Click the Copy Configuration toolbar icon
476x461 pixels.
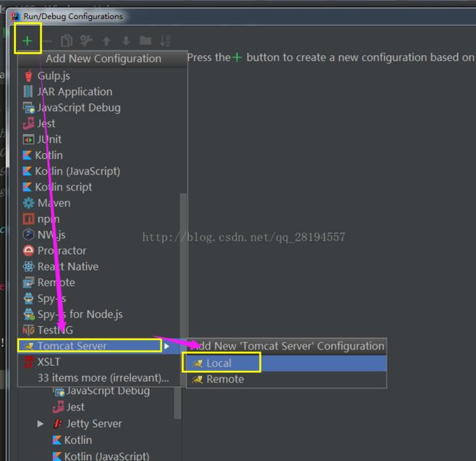pyautogui.click(x=67, y=41)
